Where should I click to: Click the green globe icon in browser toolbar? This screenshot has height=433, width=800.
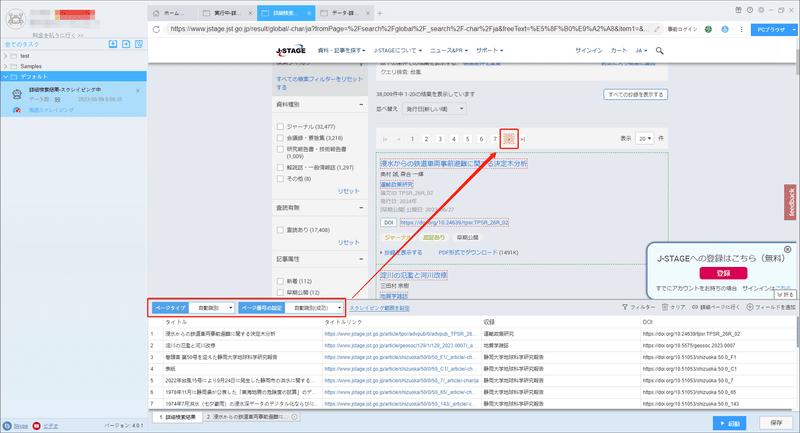point(708,29)
